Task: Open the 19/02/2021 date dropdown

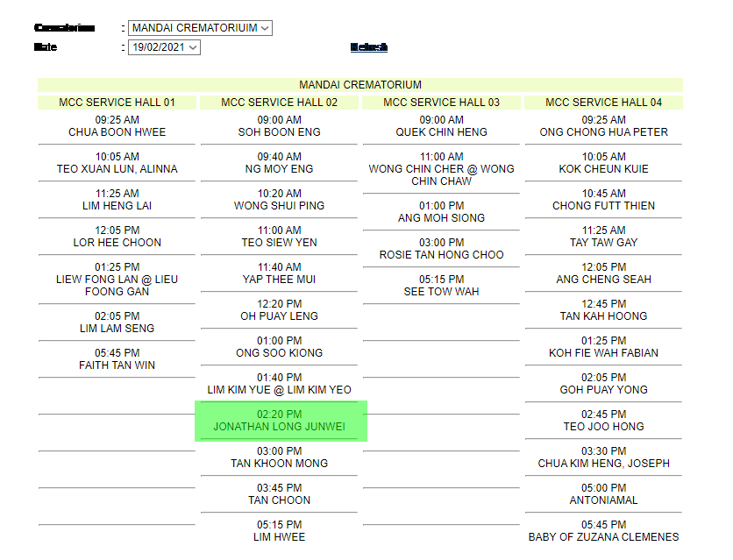Action: [164, 47]
